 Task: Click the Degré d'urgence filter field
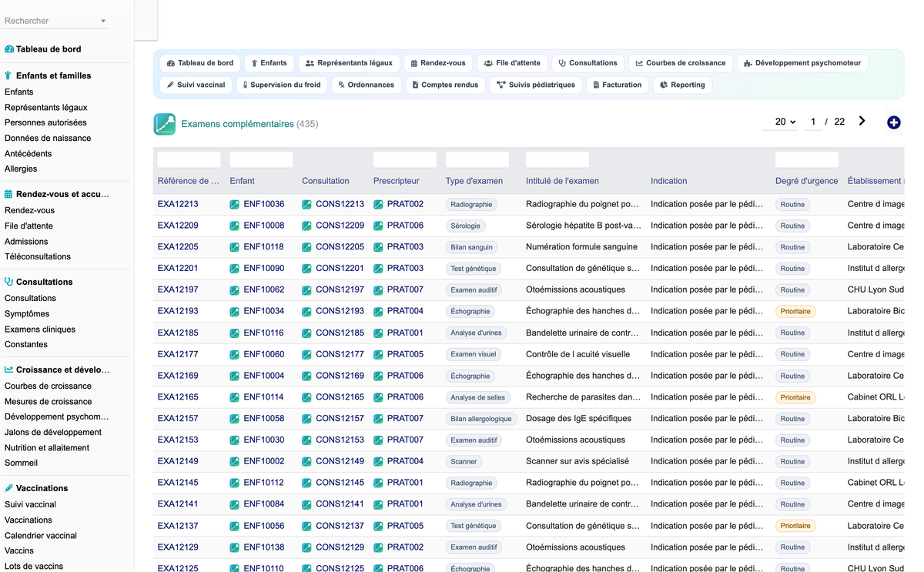click(807, 159)
